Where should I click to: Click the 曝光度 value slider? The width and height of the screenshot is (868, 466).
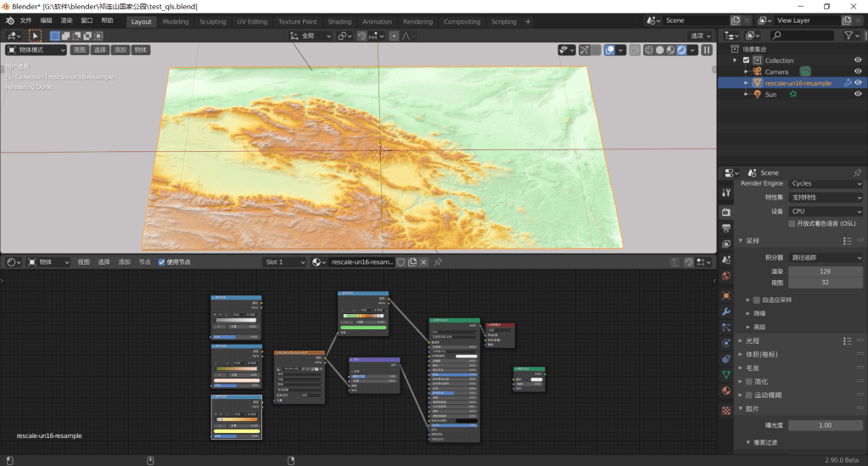pyautogui.click(x=825, y=425)
